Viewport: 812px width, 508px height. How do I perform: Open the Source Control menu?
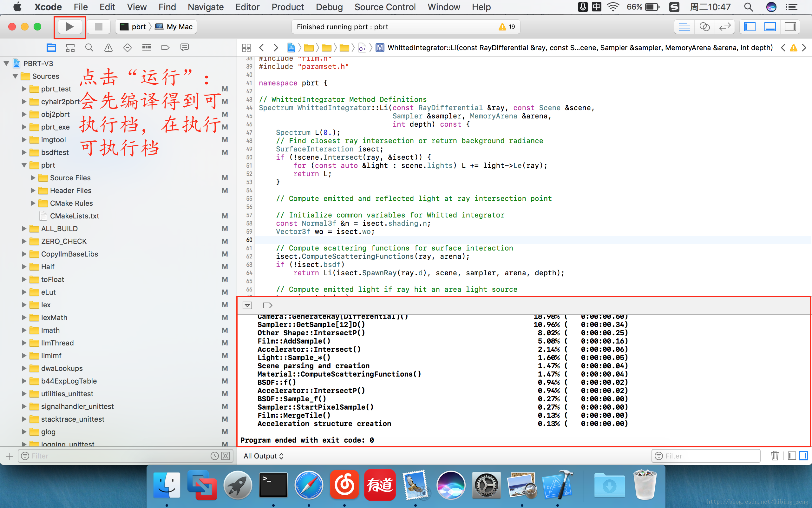click(385, 7)
